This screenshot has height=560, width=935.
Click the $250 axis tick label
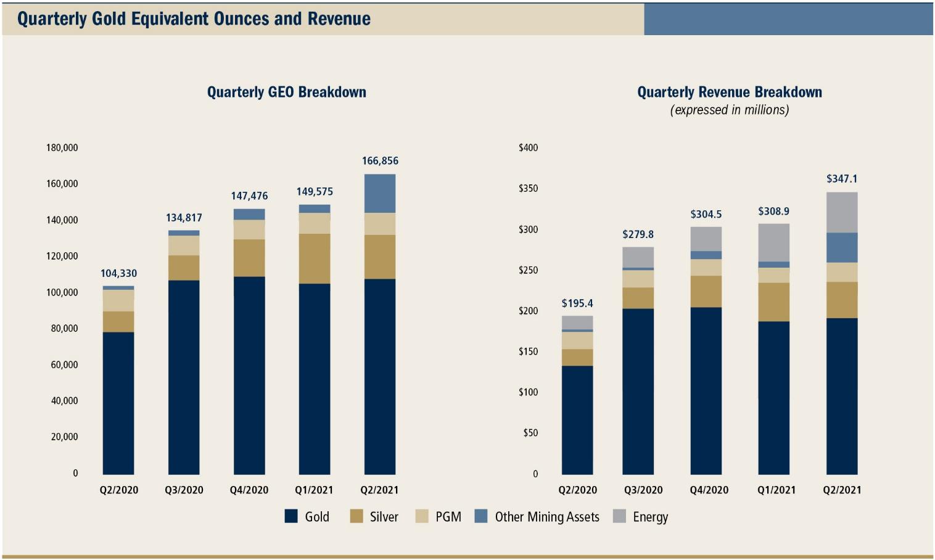[x=529, y=270]
